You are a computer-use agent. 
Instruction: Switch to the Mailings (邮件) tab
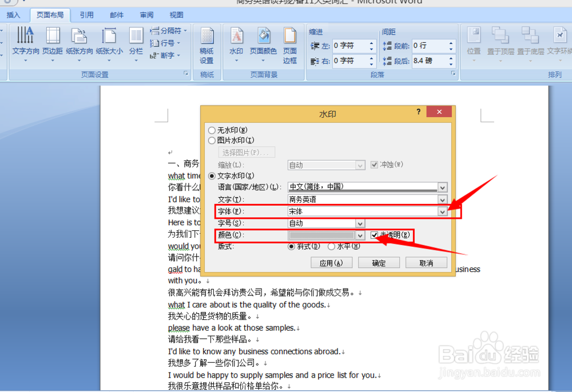coord(117,15)
